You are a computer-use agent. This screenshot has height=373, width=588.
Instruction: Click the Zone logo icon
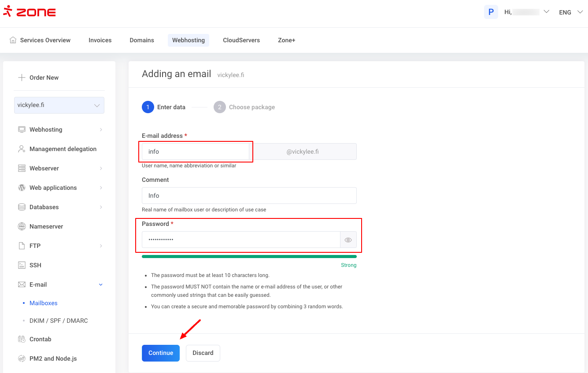tap(7, 11)
